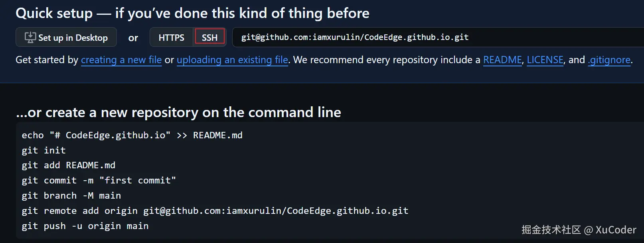This screenshot has height=243, width=644.
Task: Click the git push -u origin main line
Action: 85,226
